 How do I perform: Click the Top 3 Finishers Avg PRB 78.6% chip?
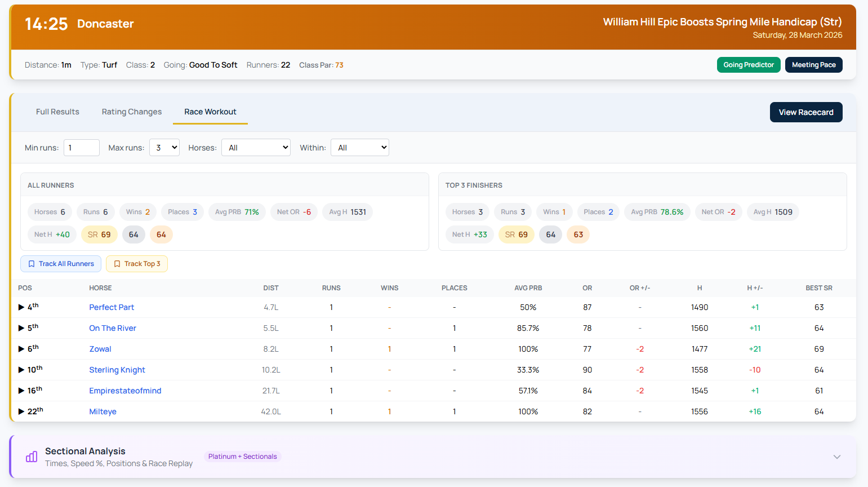tap(657, 212)
